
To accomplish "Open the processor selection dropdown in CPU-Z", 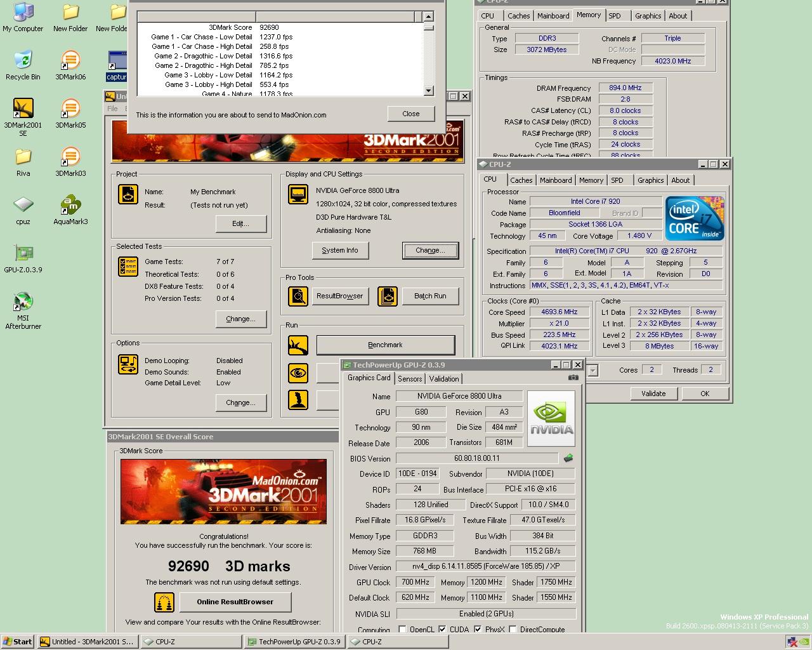I will [x=593, y=370].
